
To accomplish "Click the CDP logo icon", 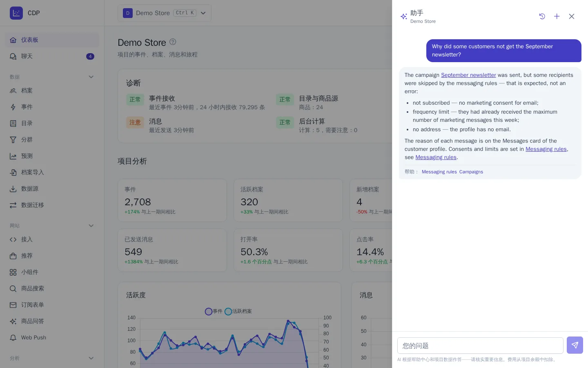I will [16, 13].
